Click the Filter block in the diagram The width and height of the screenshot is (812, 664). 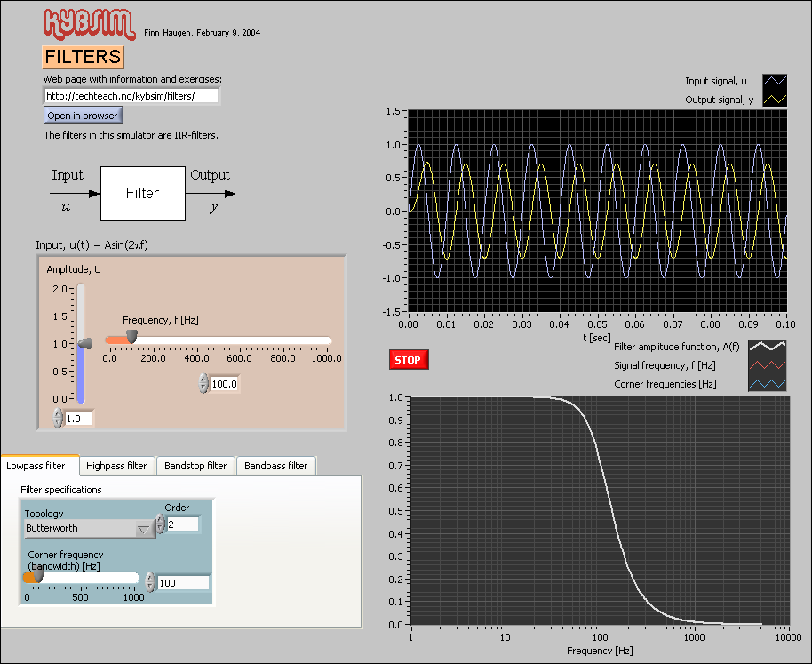click(x=142, y=193)
